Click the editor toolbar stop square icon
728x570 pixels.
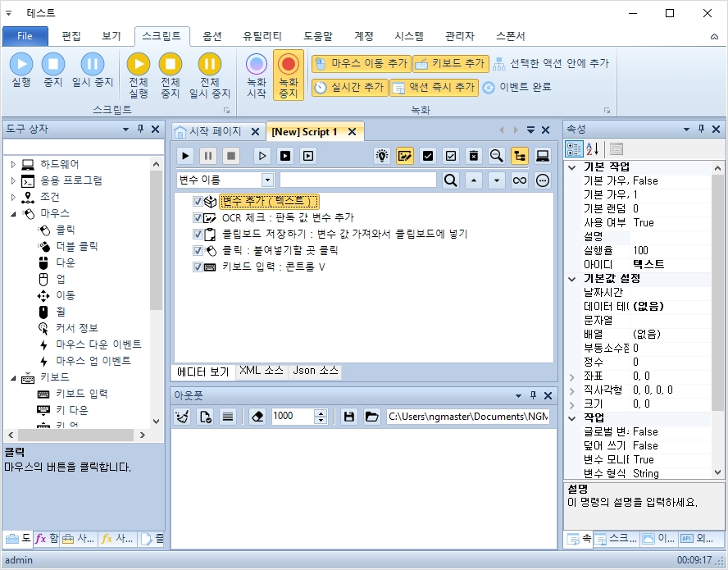click(230, 156)
